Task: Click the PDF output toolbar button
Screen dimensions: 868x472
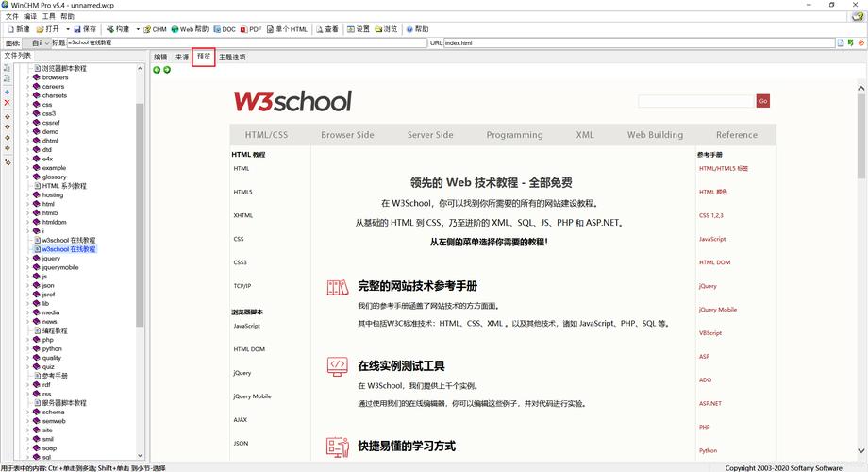Action: click(x=251, y=29)
